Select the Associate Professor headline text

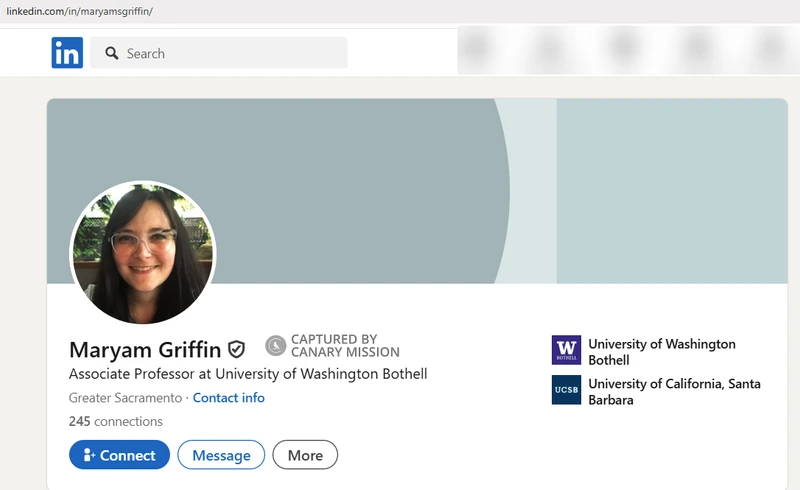click(x=248, y=374)
